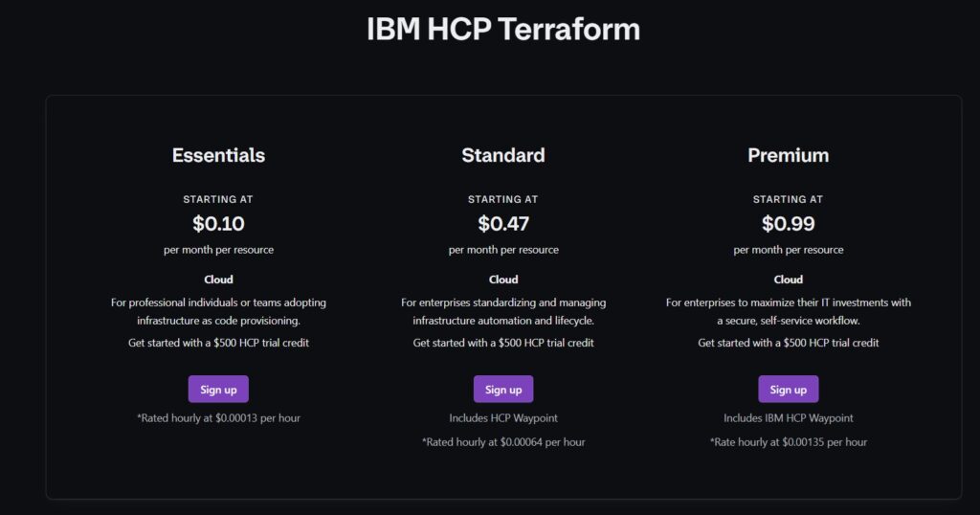980x515 pixels.
Task: Click 'infrastructure automation and lifecycle.' line
Action: [503, 321]
